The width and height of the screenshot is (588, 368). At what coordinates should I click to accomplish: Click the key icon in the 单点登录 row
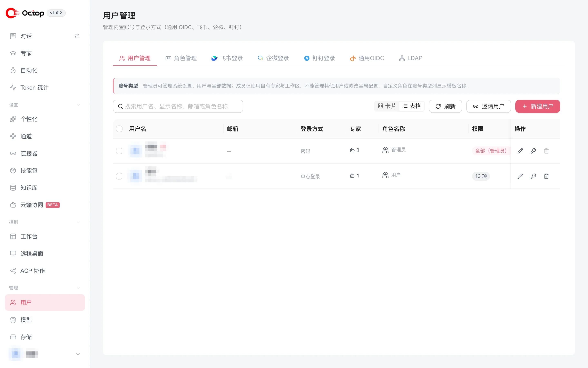click(x=533, y=176)
